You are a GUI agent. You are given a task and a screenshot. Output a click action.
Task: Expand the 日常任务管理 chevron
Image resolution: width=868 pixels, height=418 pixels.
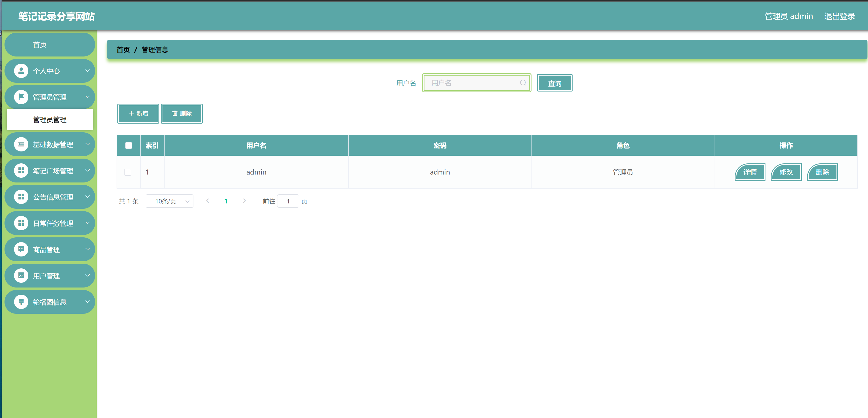(x=88, y=223)
